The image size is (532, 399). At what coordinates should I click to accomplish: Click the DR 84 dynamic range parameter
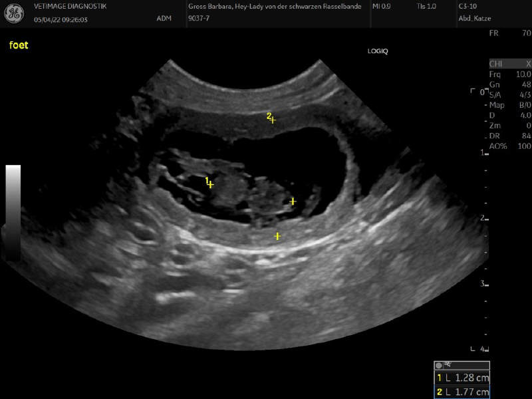pyautogui.click(x=510, y=136)
